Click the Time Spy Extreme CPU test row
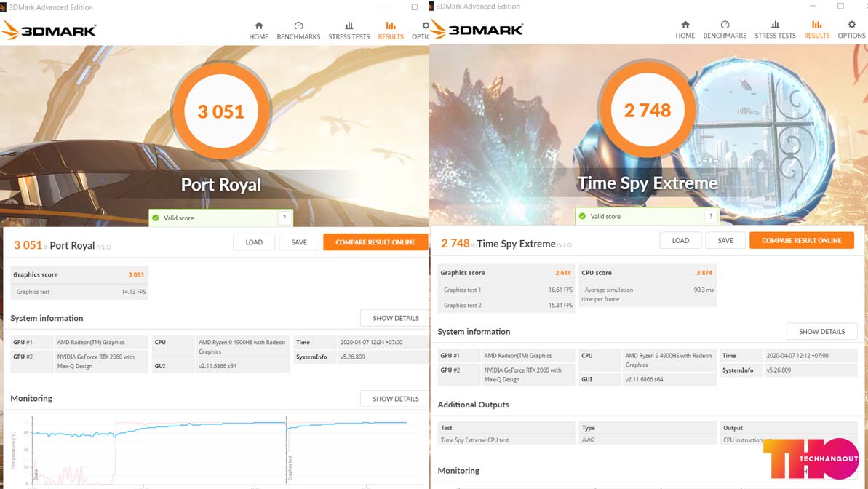Viewport: 868px width, 489px height. coord(506,440)
